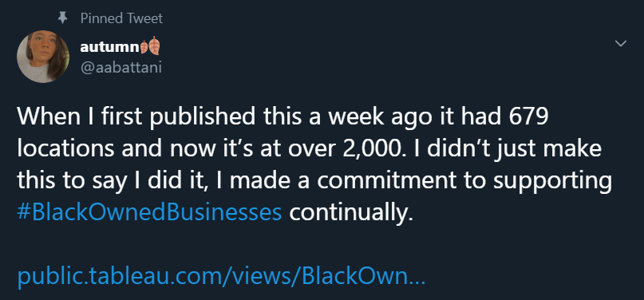Click the @aabattani handle
Screen dimensions: 644x300
tap(121, 67)
